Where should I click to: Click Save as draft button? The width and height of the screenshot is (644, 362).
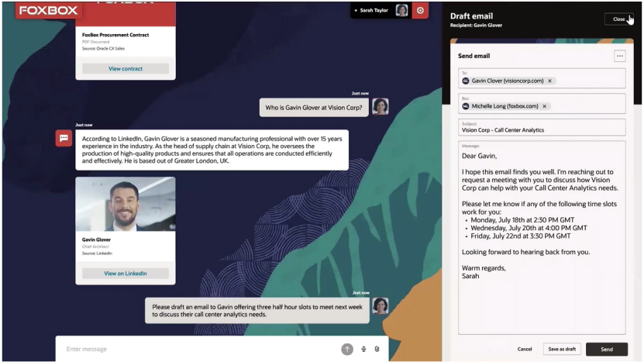[562, 349]
